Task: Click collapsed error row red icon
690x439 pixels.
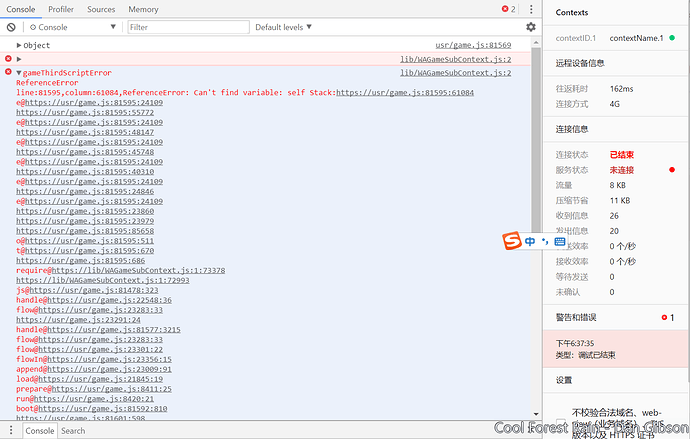Action: (x=8, y=59)
